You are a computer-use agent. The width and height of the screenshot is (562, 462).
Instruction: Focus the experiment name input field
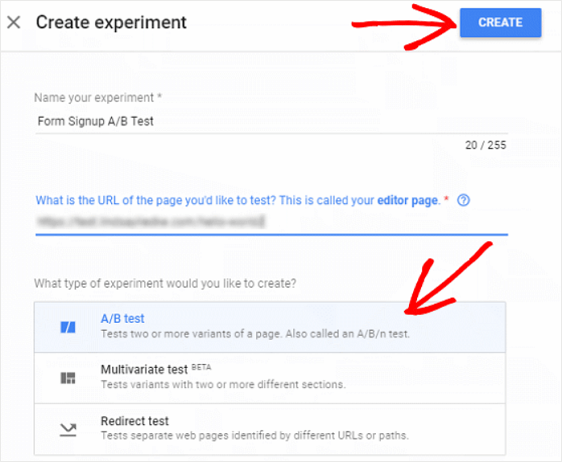coord(271,122)
